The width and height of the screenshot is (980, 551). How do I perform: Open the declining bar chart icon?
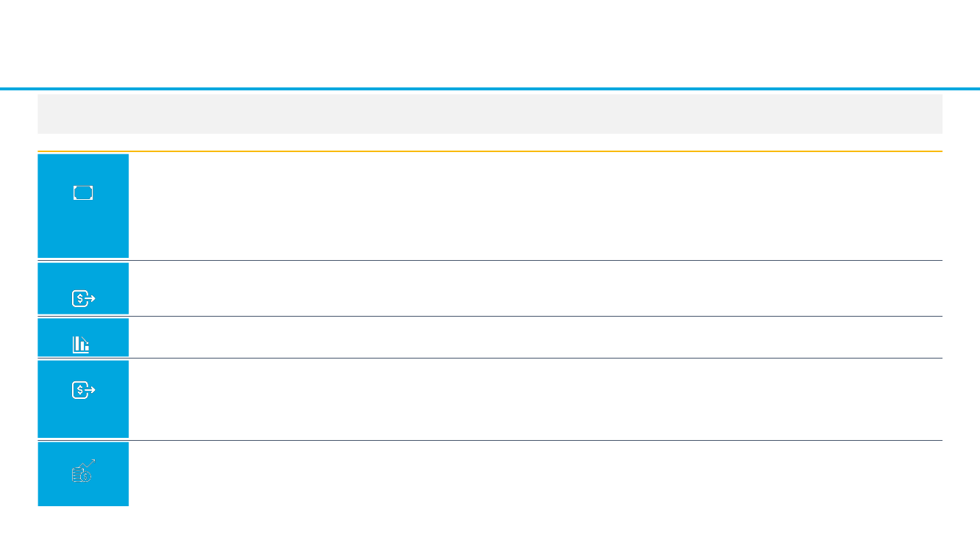tap(81, 344)
